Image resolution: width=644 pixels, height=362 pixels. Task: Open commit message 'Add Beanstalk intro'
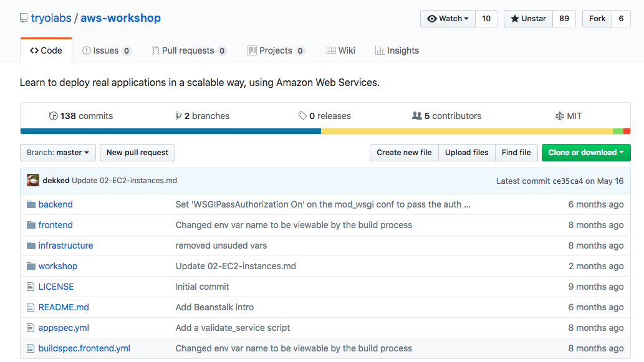click(214, 307)
